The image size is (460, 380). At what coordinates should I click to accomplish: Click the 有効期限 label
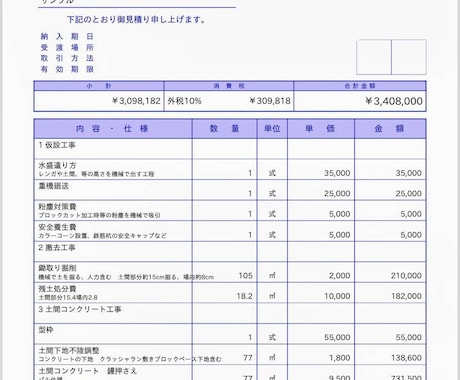[67, 69]
